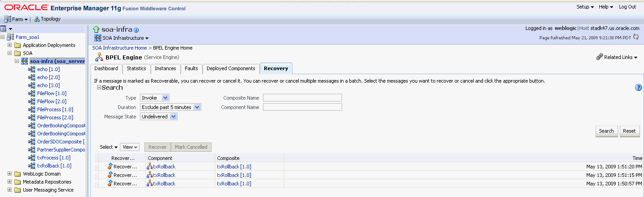Open the Duration dropdown
The height and width of the screenshot is (197, 644).
point(171,107)
